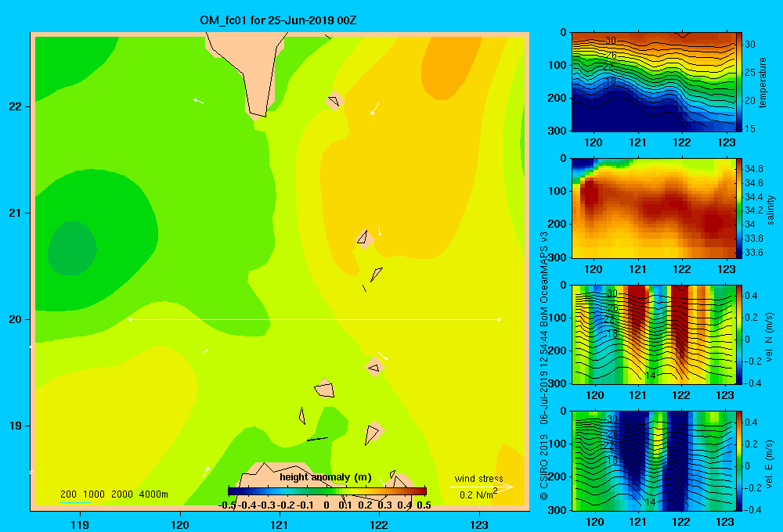
Task: Click '34.8' on the salinity colorbar
Action: click(754, 169)
